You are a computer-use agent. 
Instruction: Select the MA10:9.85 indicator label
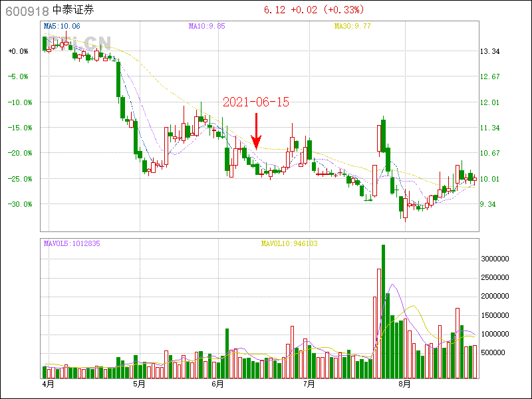[x=207, y=26]
